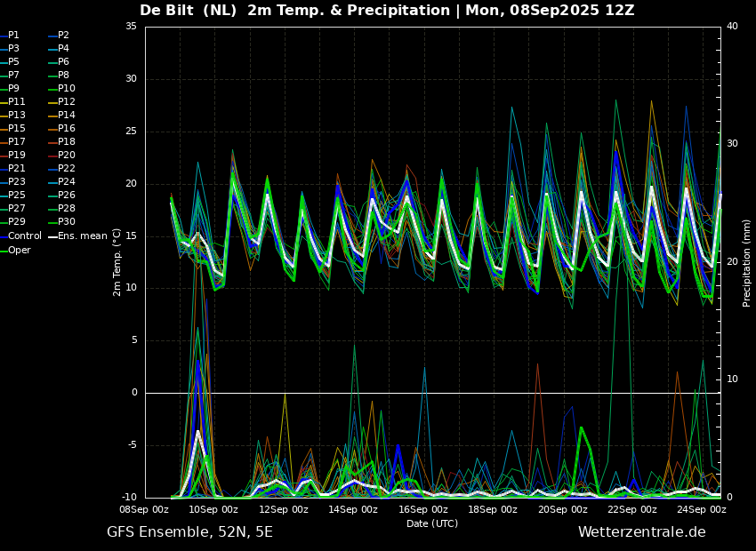This screenshot has width=756, height=551.
Task: Click the Date (UTC) axis title
Action: [x=432, y=523]
